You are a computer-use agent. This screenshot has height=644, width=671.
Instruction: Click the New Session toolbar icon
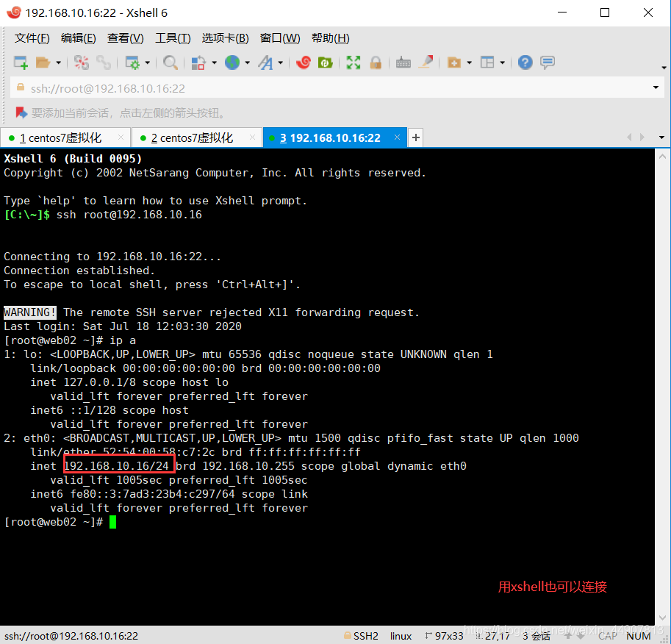(21, 62)
